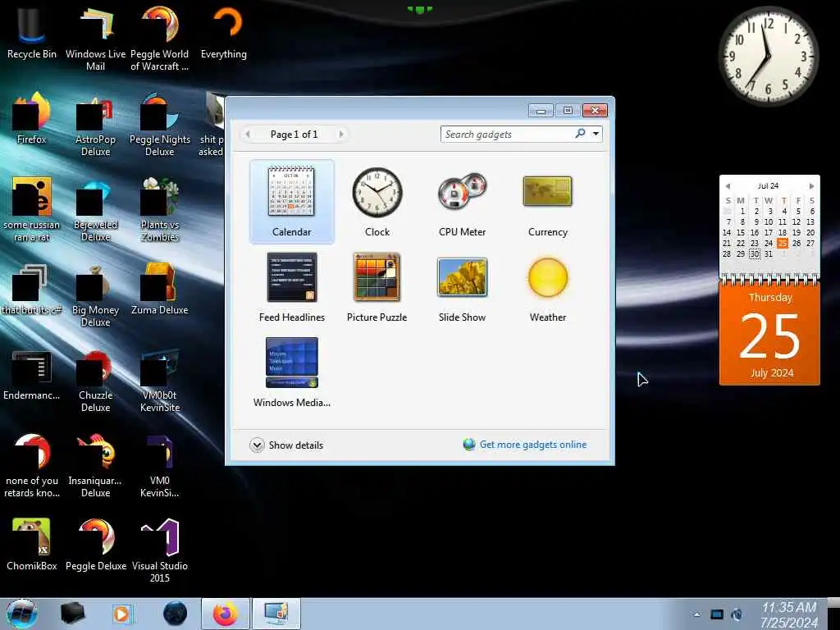
Task: Choose the CPU Meter gadget
Action: point(462,202)
